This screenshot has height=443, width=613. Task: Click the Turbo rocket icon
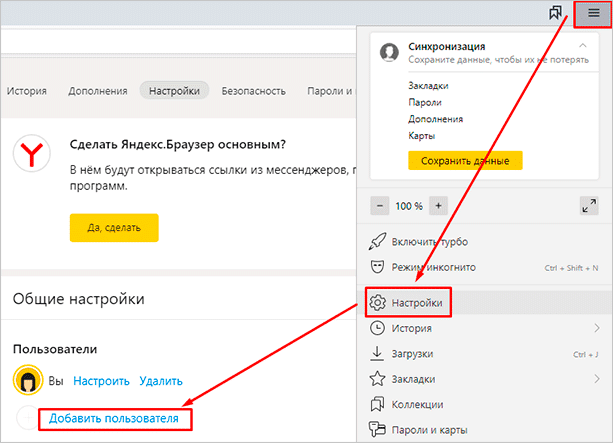(378, 242)
